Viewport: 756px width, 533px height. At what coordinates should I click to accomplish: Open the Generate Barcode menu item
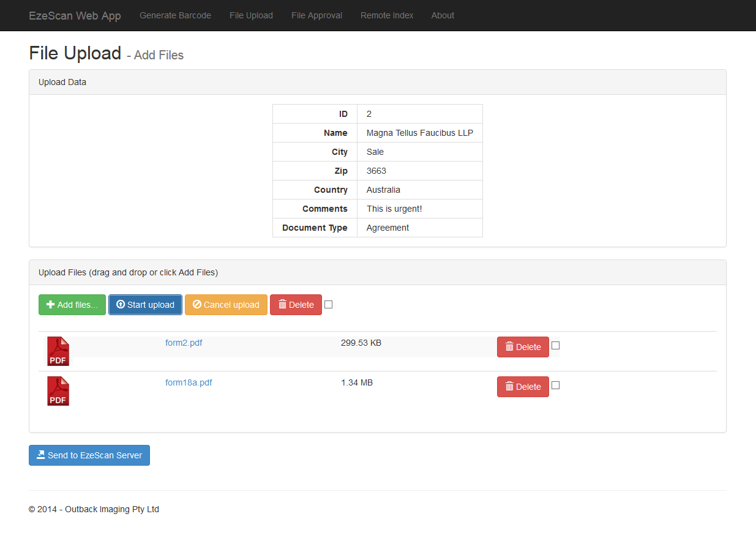click(175, 15)
